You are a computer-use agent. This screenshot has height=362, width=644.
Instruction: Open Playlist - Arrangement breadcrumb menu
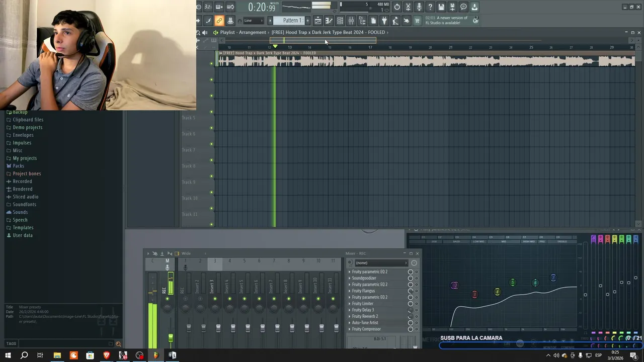click(x=243, y=32)
